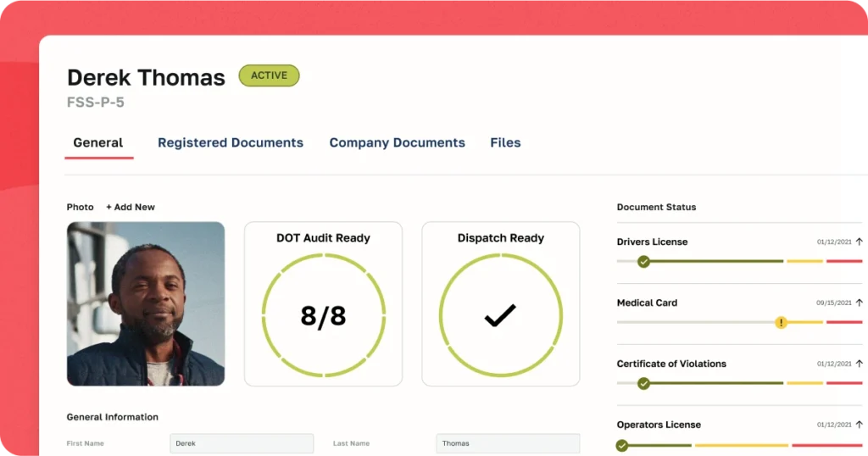Click green check marker on Operators License bar
The height and width of the screenshot is (456, 868).
[622, 445]
